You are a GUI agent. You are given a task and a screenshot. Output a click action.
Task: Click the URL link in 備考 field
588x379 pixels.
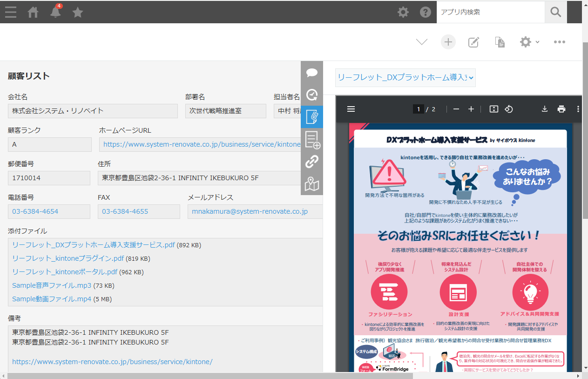tap(112, 362)
